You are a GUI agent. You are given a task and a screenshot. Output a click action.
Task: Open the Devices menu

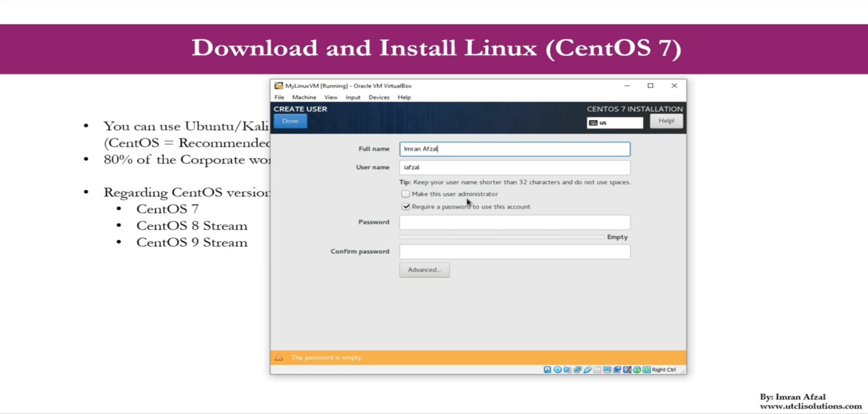[x=379, y=97]
